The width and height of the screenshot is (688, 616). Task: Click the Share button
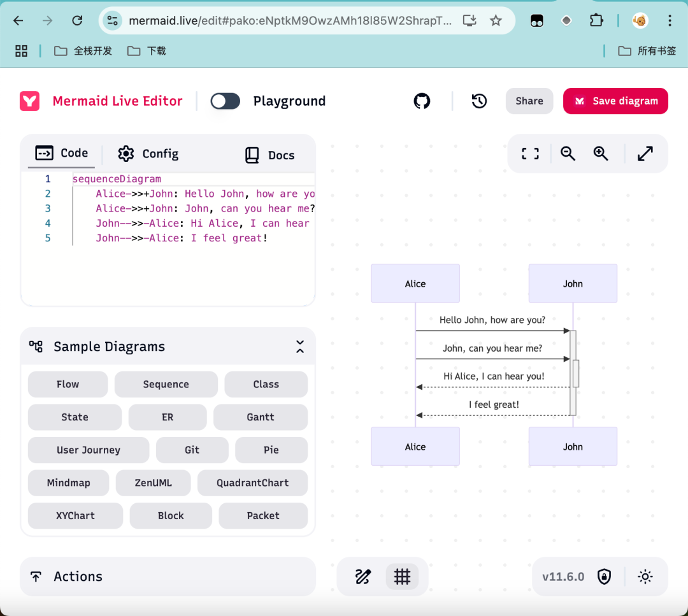[x=529, y=101]
